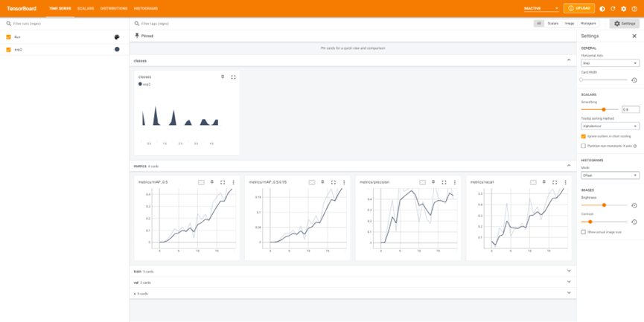Focus the Filter runs regex field
Viewport: 644px width, 322px height.
(65, 24)
